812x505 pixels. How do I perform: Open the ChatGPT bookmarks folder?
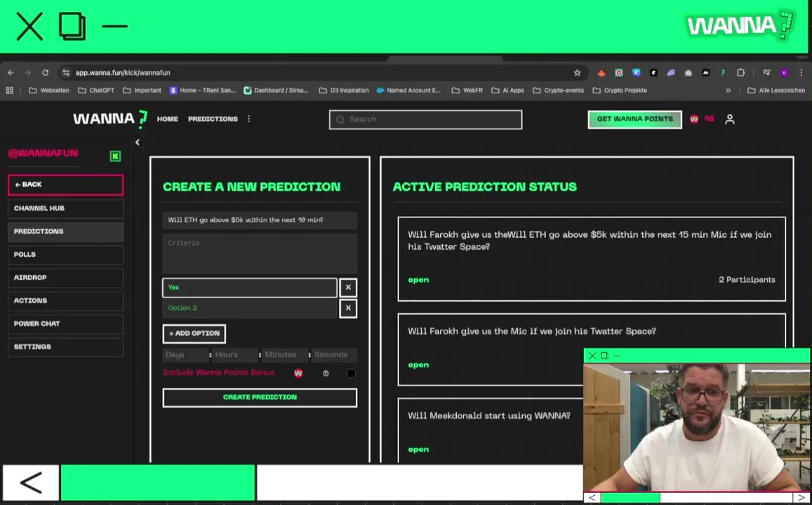point(96,90)
